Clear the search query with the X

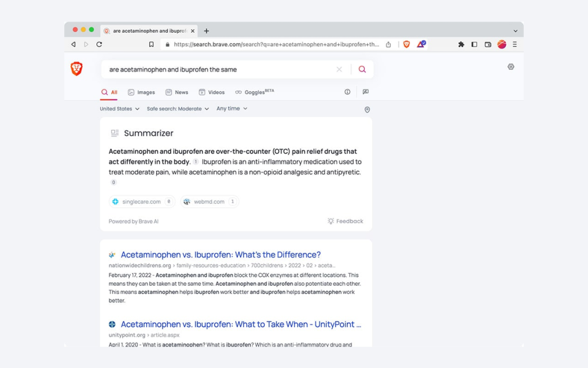click(339, 69)
